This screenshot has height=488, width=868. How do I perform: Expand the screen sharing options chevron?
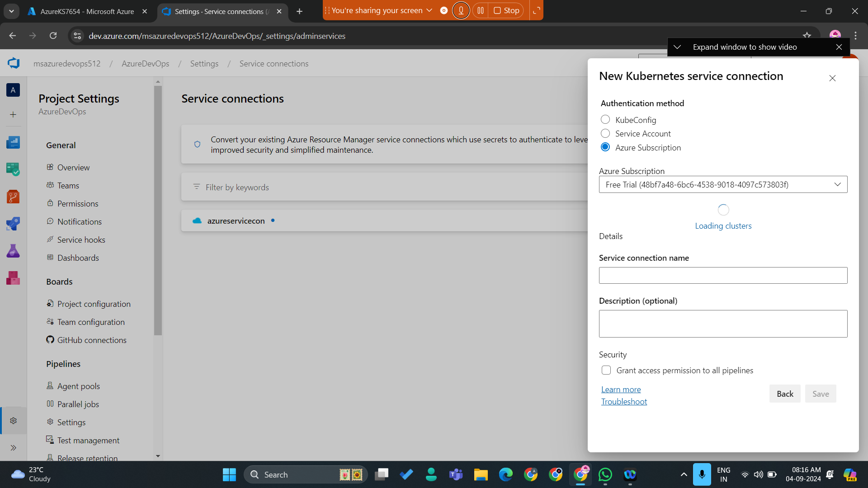click(429, 10)
